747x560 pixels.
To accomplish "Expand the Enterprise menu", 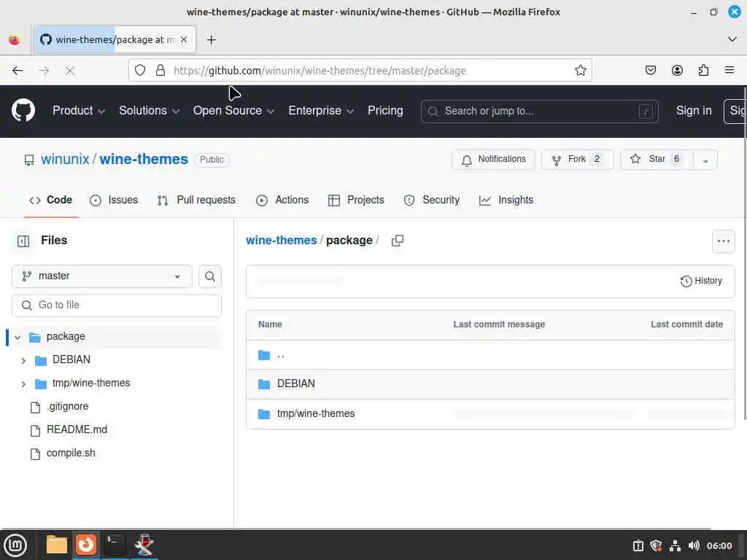I will 321,111.
